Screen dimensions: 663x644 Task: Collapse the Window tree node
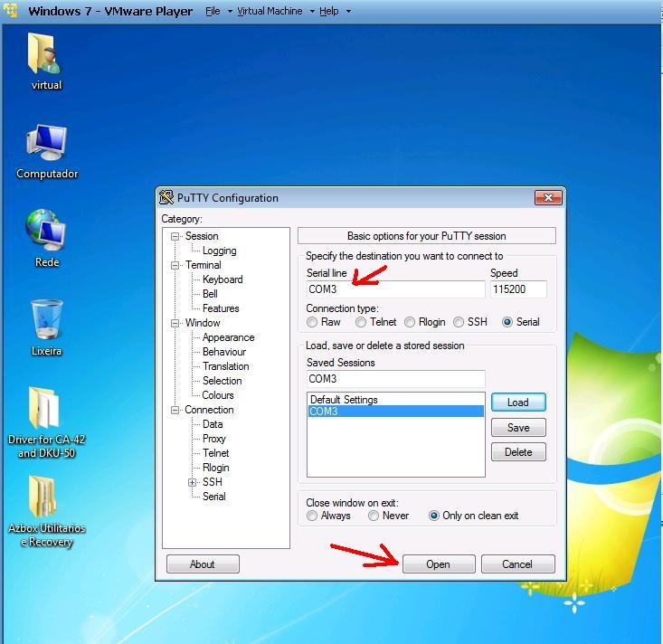[175, 324]
